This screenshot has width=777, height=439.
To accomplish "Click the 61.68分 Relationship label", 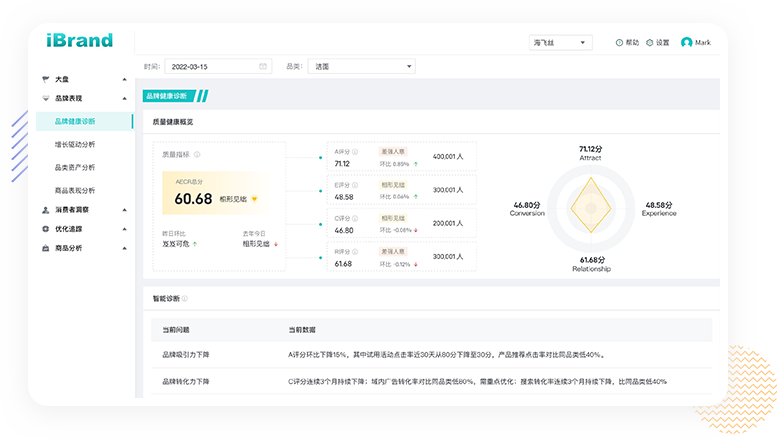I will [592, 264].
